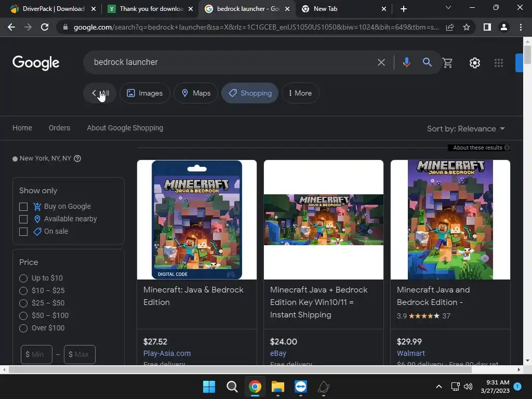Viewport: 532px width, 399px height.
Task: Open File Explorer from taskbar
Action: point(278,387)
